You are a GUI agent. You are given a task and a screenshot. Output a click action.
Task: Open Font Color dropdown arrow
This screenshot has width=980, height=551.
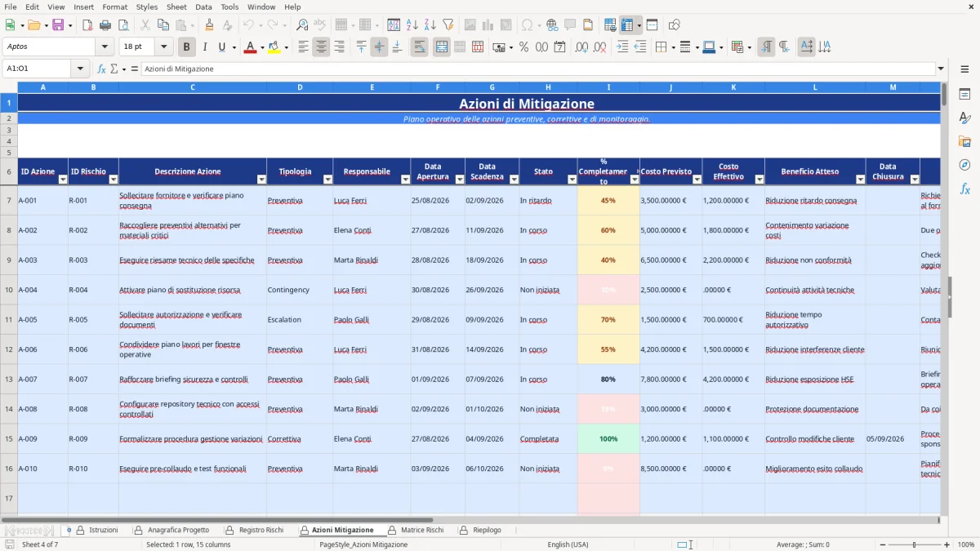[262, 47]
